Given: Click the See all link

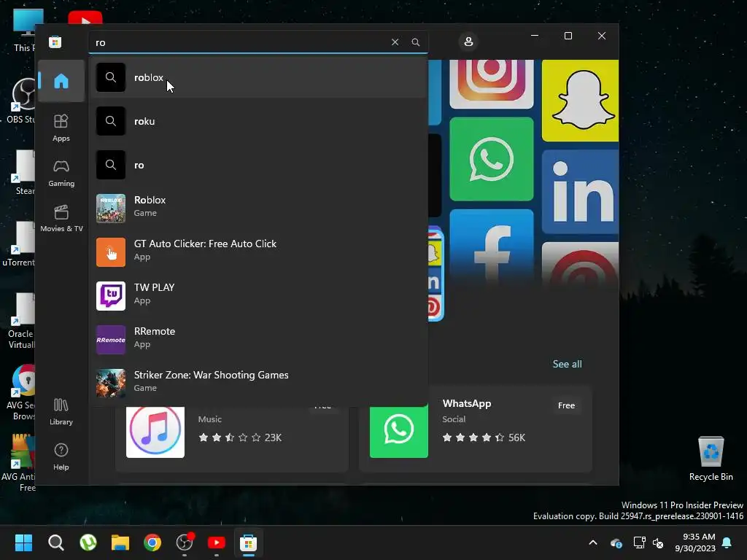Looking at the screenshot, I should pos(567,364).
